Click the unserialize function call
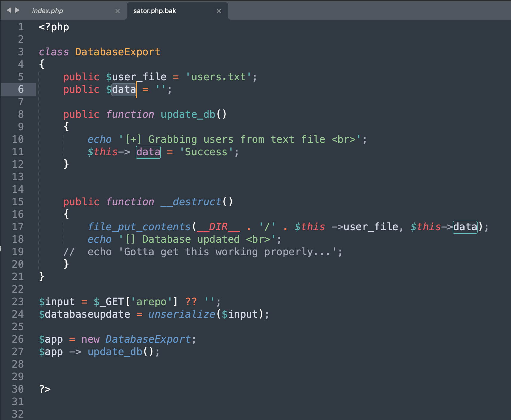 point(182,314)
